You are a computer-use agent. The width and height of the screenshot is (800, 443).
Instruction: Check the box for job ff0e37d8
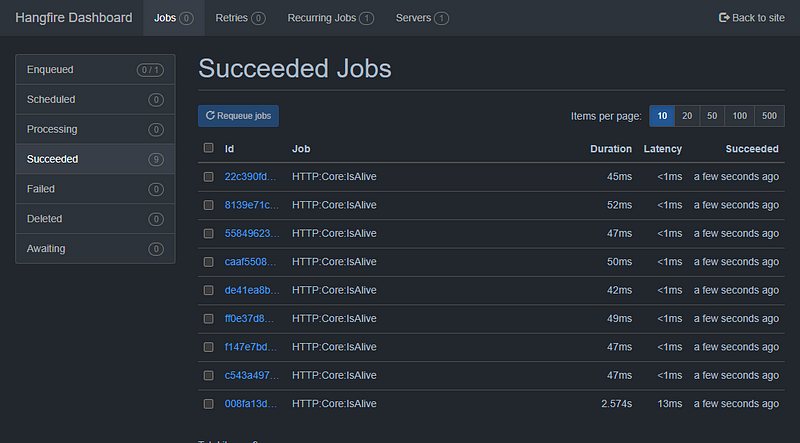pyautogui.click(x=208, y=318)
